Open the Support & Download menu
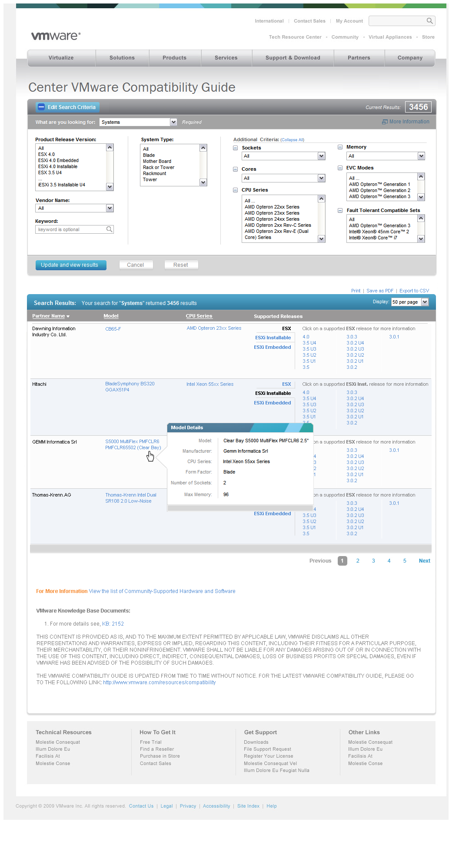This screenshot has width=459, height=868. click(x=293, y=58)
